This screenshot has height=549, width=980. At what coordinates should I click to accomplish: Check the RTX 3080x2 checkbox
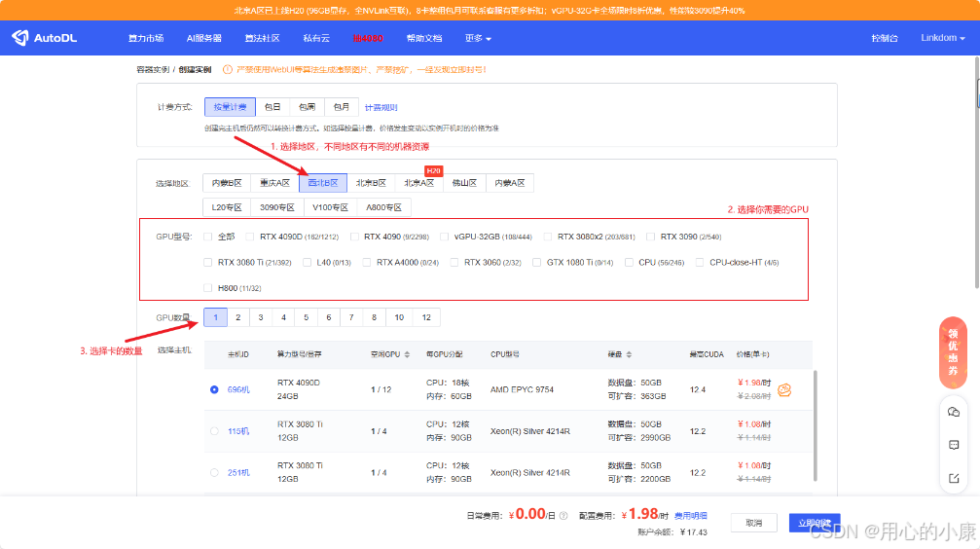548,237
